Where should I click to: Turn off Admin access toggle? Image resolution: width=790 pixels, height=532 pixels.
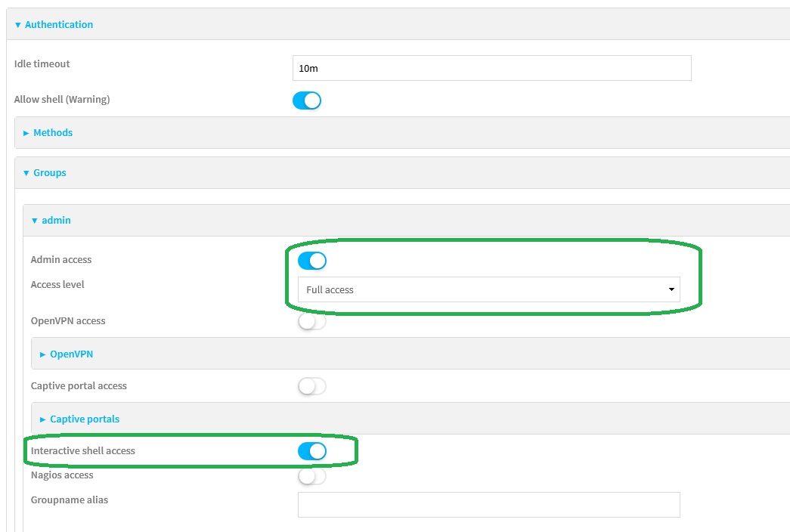click(311, 261)
